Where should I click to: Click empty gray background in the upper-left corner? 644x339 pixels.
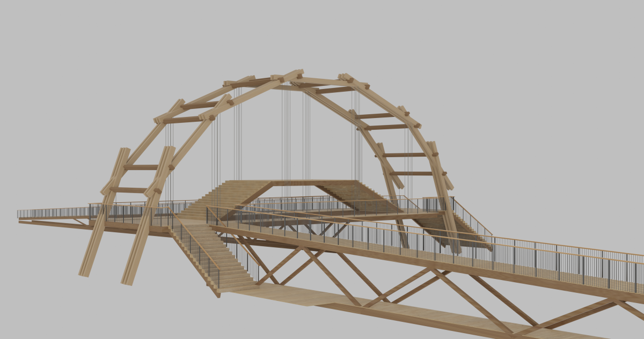(43, 32)
